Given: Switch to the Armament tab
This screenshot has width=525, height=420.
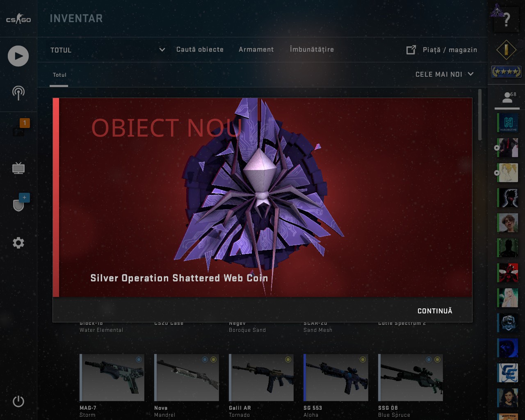Looking at the screenshot, I should coord(256,50).
